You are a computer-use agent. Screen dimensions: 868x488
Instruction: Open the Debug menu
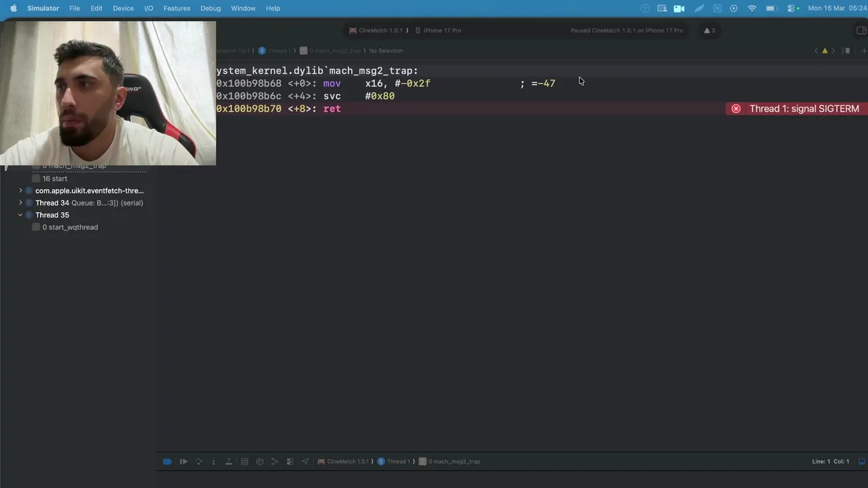coord(210,8)
